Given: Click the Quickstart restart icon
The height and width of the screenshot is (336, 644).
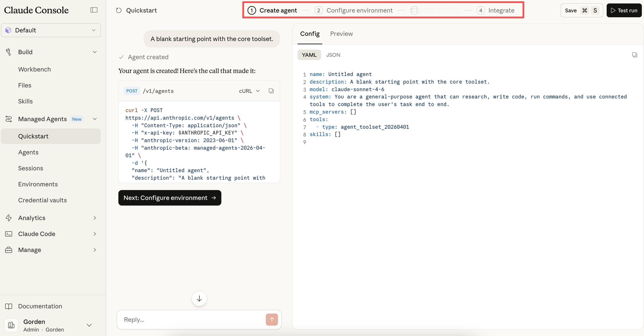Looking at the screenshot, I should coord(119,11).
